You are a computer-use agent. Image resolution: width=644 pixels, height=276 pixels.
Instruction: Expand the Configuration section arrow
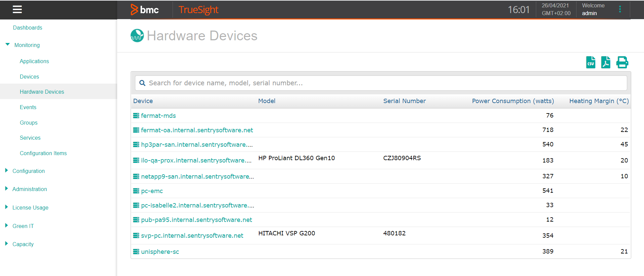pos(6,170)
